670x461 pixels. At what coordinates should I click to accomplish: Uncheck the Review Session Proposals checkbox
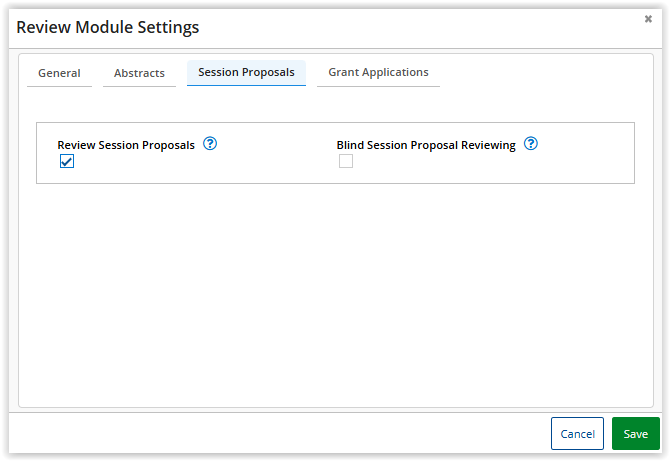point(67,161)
